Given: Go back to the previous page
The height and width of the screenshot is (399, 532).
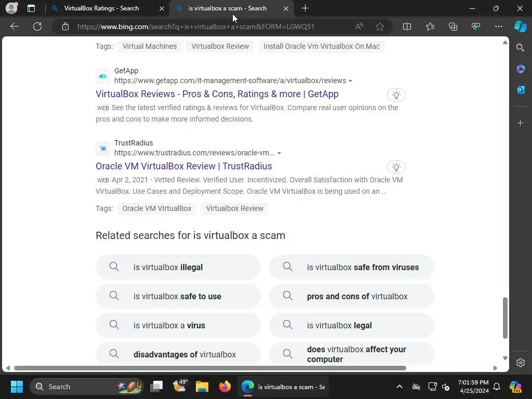Looking at the screenshot, I should pyautogui.click(x=14, y=26).
